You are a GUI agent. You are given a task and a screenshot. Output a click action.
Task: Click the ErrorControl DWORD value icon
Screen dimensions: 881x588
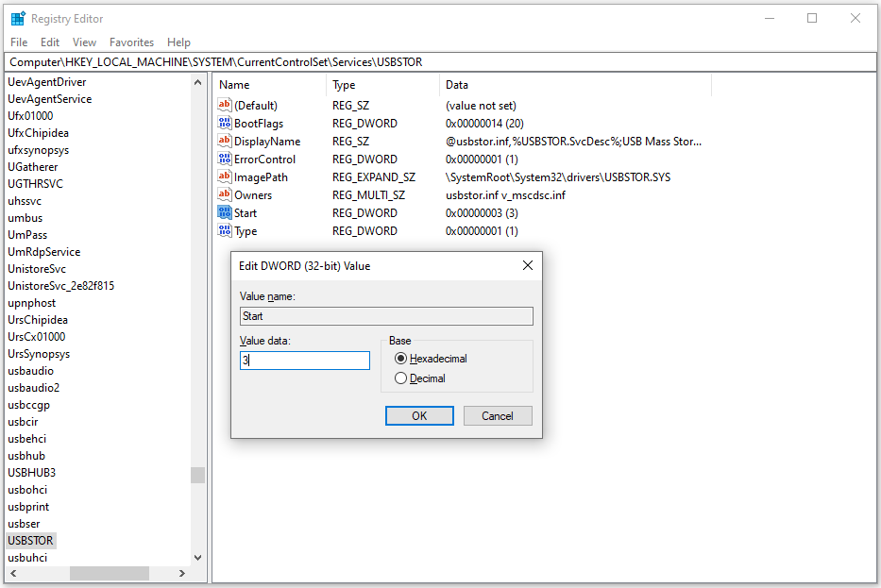point(224,159)
